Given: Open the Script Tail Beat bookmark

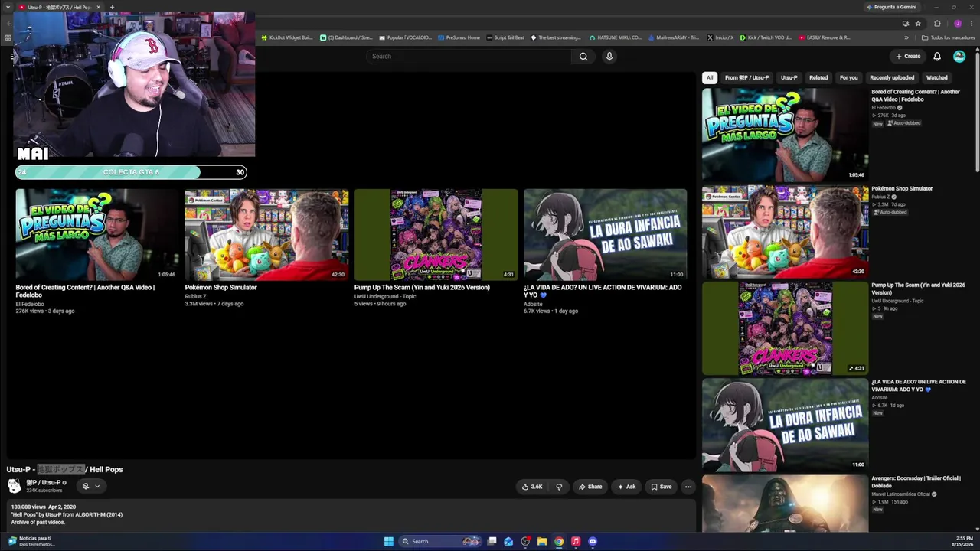Looking at the screenshot, I should pos(506,37).
